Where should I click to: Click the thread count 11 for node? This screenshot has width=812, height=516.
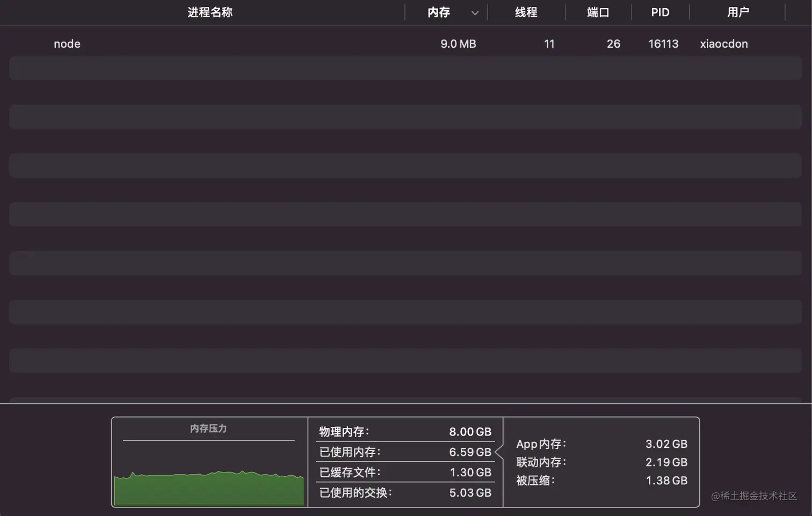549,43
